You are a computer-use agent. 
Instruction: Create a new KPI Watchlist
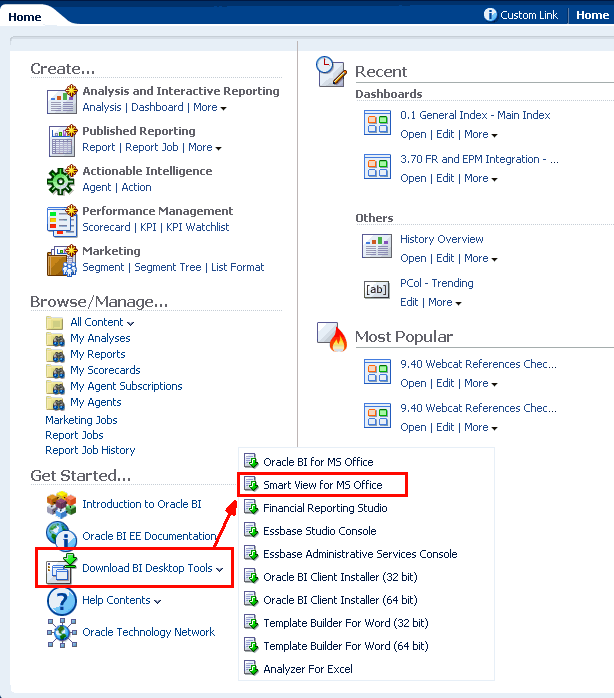tap(198, 227)
